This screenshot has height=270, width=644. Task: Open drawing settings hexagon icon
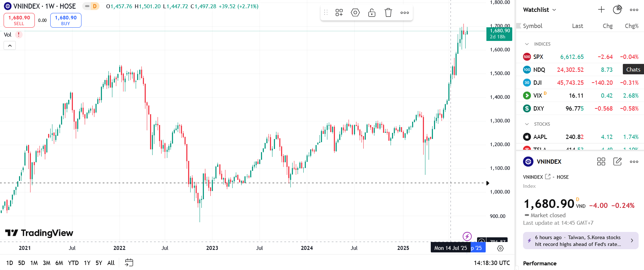(x=355, y=13)
